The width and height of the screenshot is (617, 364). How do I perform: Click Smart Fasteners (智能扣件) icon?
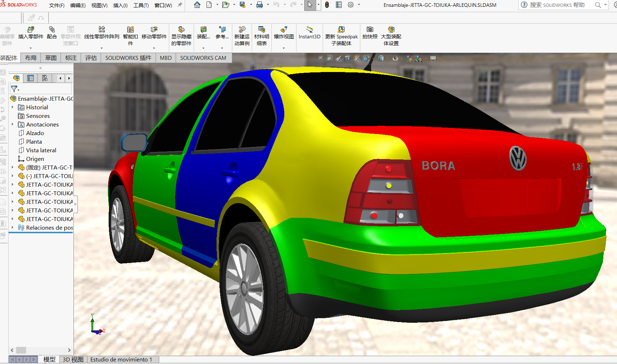pos(130,29)
